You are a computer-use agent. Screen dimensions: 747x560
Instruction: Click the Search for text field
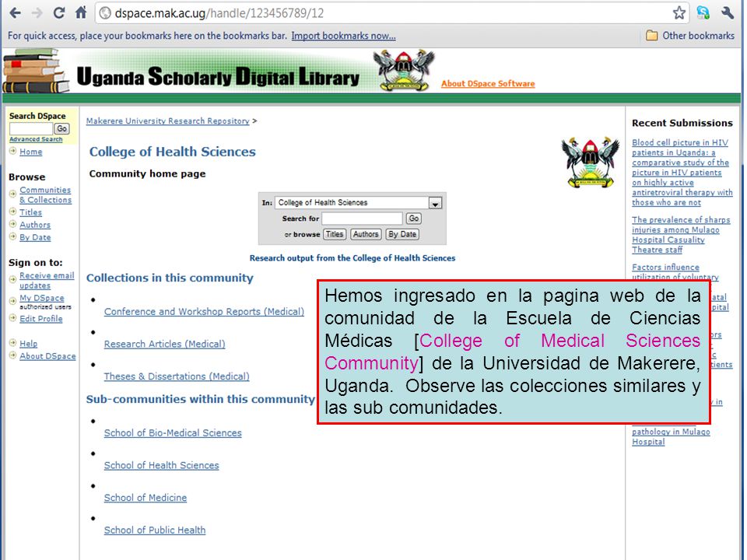tap(362, 219)
